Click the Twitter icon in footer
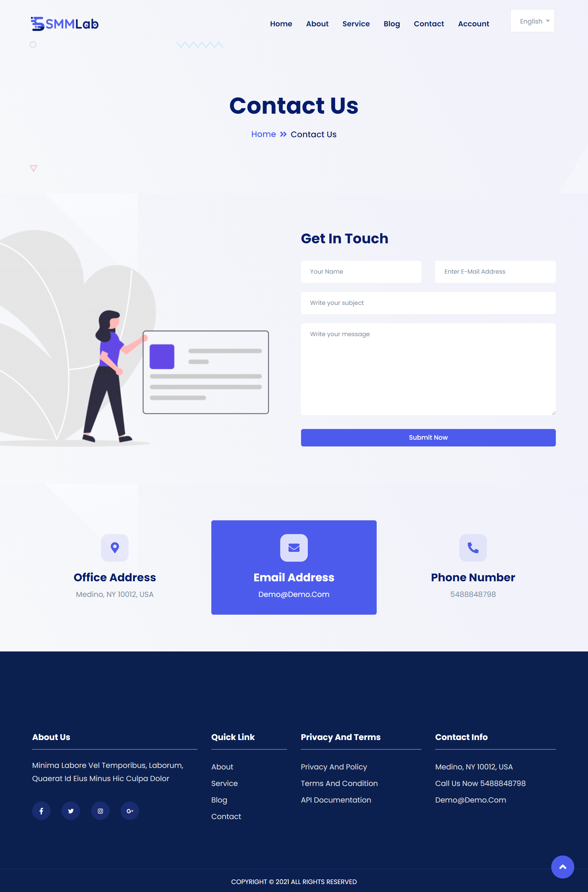588x892 pixels. (x=70, y=810)
